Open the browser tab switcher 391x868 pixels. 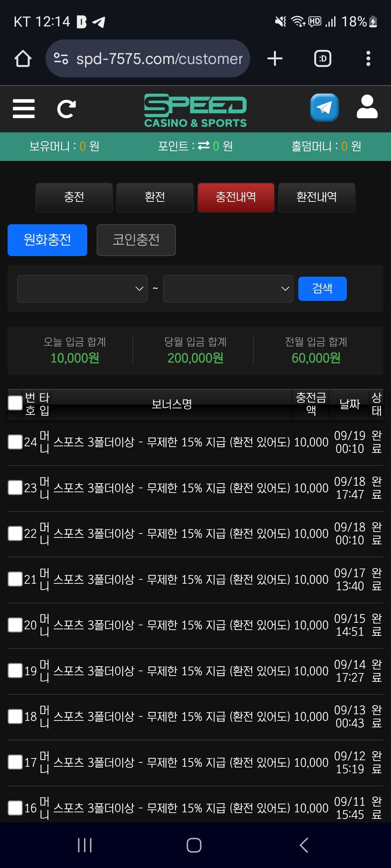323,59
